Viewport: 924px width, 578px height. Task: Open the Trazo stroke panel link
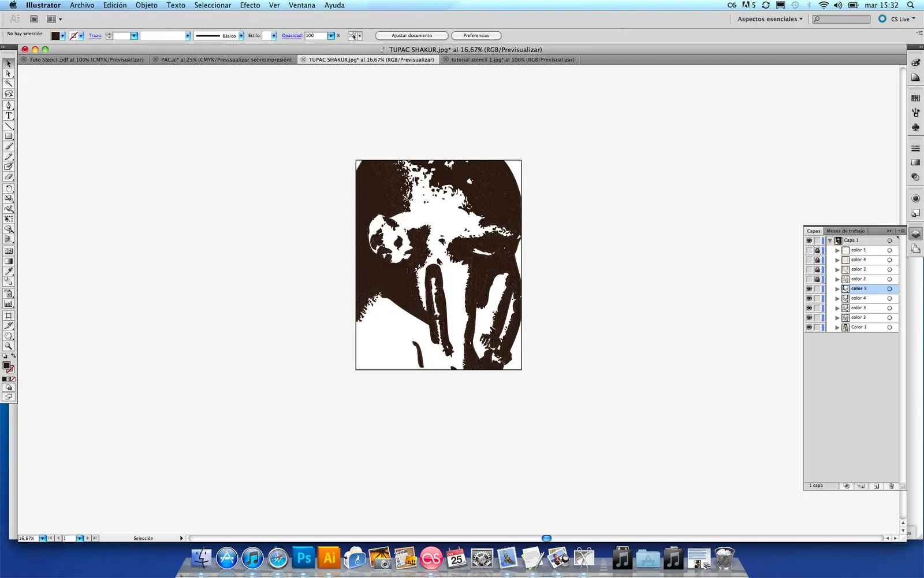(x=95, y=36)
